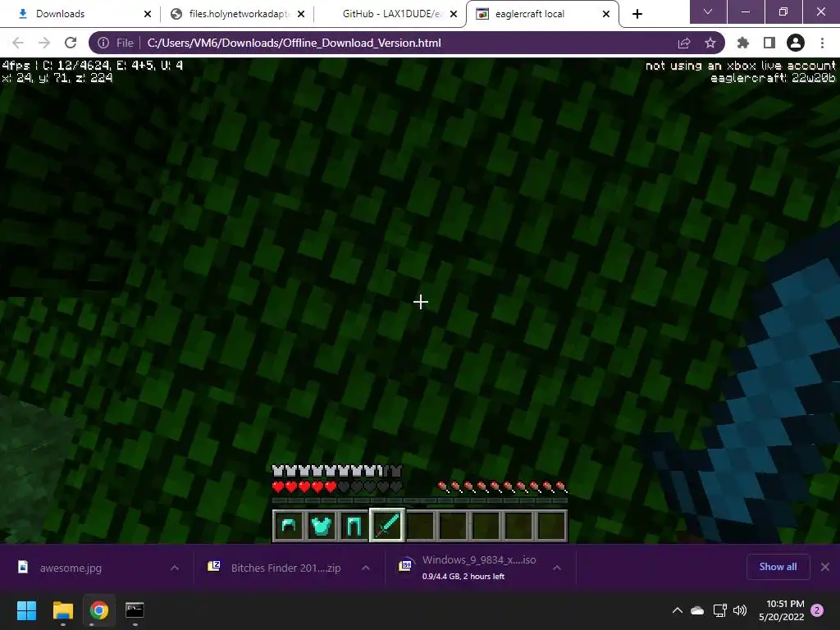Show all downloads
This screenshot has height=630, width=840.
(778, 567)
